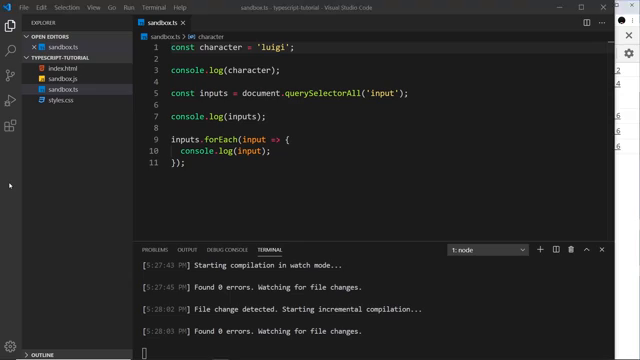Kill the terminal with trash icon
This screenshot has width=640, height=360.
click(x=571, y=249)
